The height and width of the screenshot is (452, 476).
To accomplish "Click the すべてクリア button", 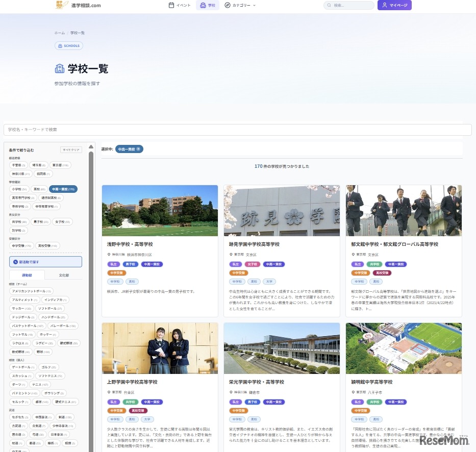I will click(71, 149).
